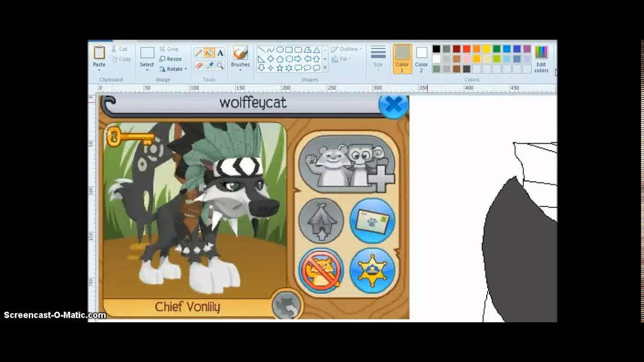This screenshot has width=644, height=362.
Task: Click the gold key trade list icon
Action: pyautogui.click(x=130, y=136)
